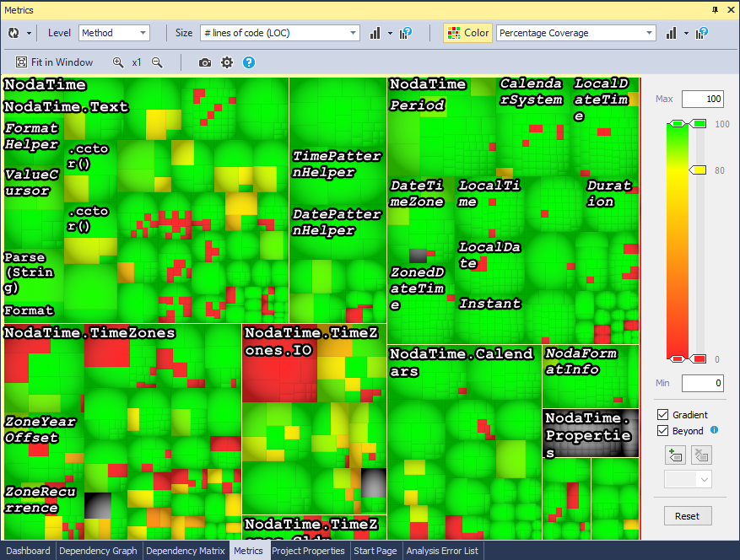Viewport: 740px width, 560px height.
Task: Open the Start Page tab
Action: 375,551
